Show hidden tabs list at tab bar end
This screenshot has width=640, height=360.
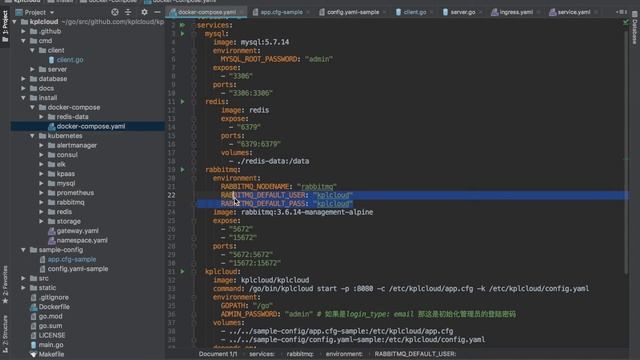(621, 12)
